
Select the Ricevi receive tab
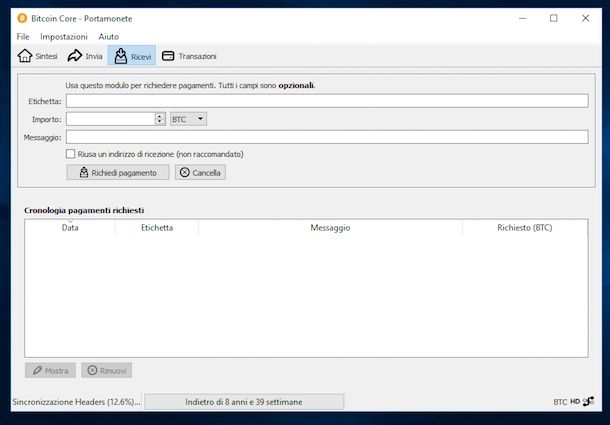(132, 56)
